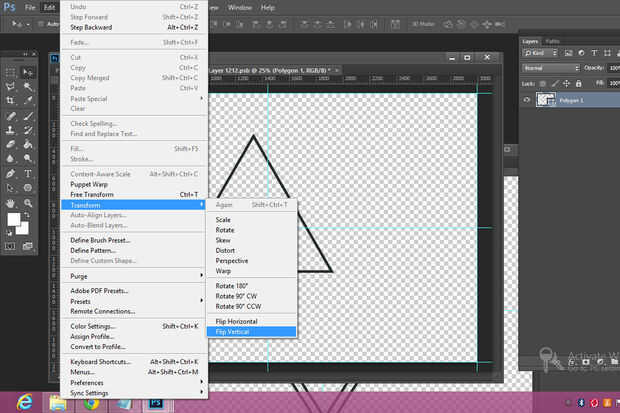Change the screen mode icon
Viewport: 620px width, 413px height.
(27, 246)
